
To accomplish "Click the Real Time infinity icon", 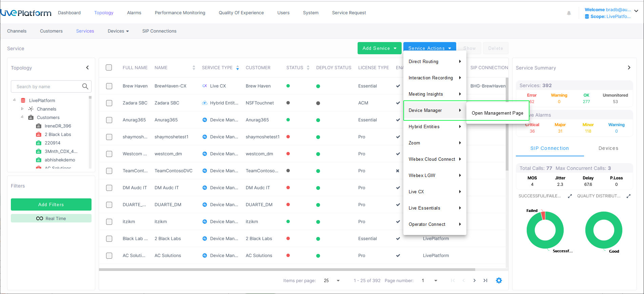I will tap(40, 218).
